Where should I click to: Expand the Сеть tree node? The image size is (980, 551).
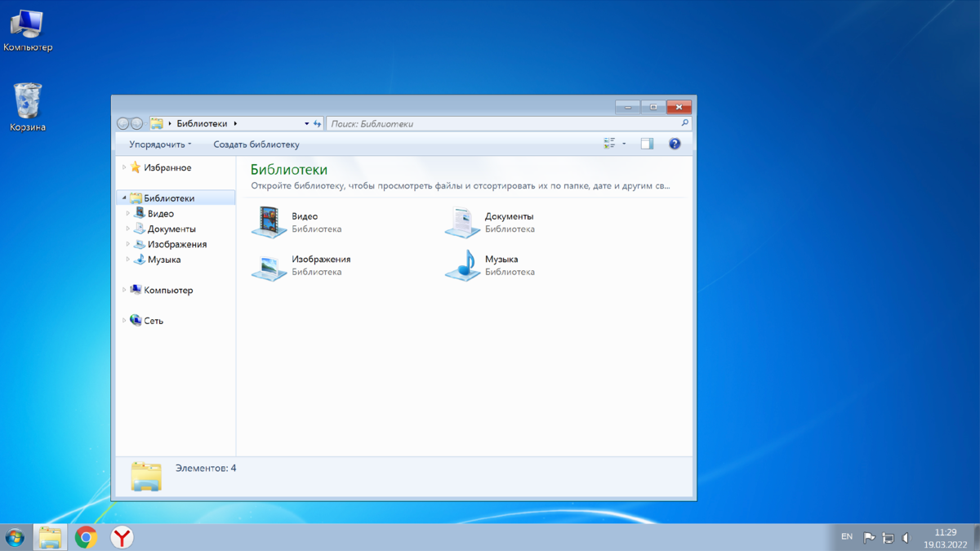tap(124, 321)
